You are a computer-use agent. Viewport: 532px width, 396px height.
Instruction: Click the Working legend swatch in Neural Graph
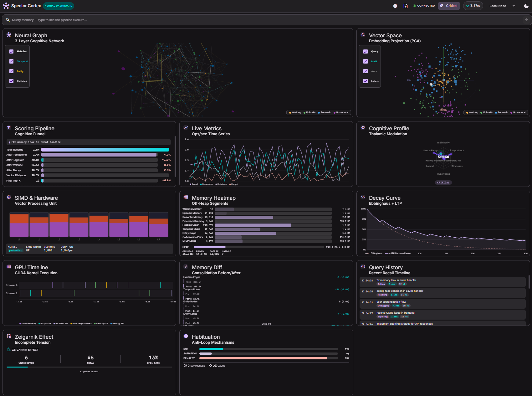coord(290,113)
